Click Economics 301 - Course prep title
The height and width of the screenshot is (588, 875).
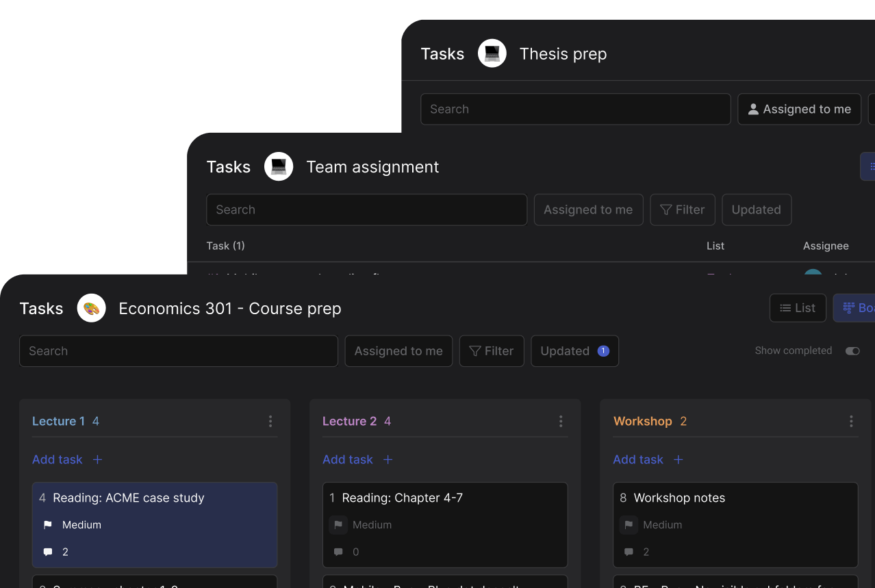(x=230, y=309)
